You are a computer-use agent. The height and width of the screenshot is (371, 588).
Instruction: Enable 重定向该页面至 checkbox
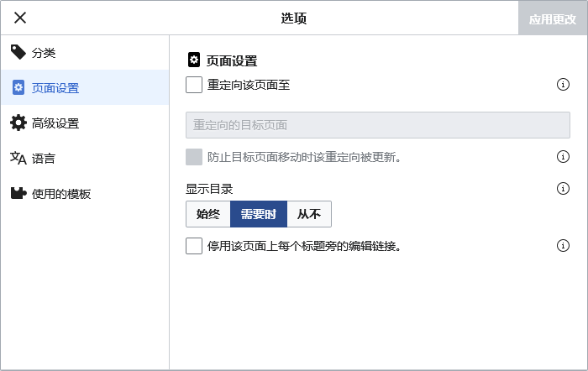pos(194,85)
